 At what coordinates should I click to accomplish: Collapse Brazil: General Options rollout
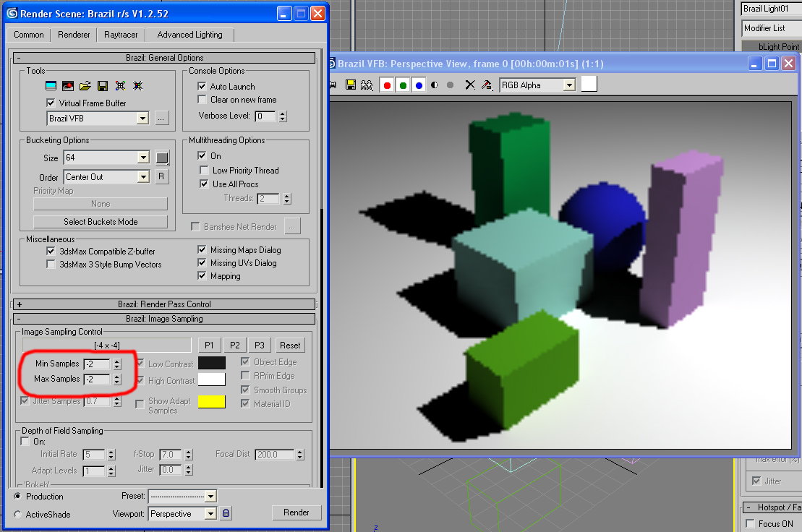point(164,58)
